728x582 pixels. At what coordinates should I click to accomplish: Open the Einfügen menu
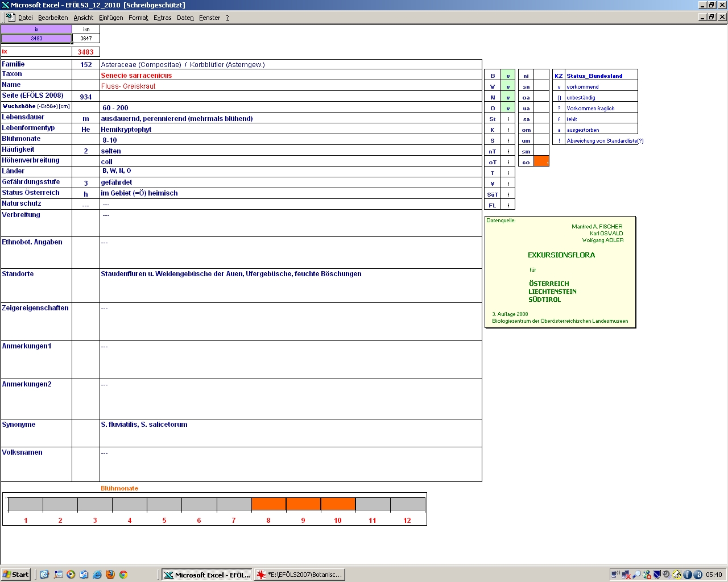(111, 18)
